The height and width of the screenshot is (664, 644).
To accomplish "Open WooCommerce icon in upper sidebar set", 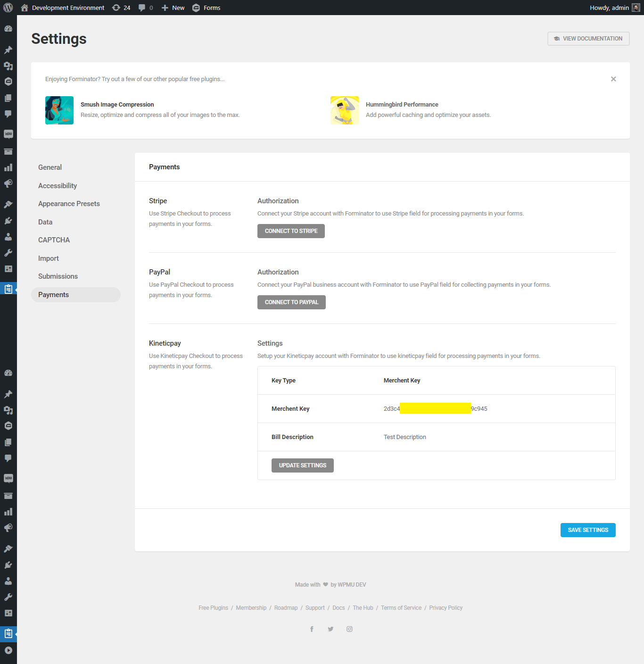I will [x=8, y=134].
